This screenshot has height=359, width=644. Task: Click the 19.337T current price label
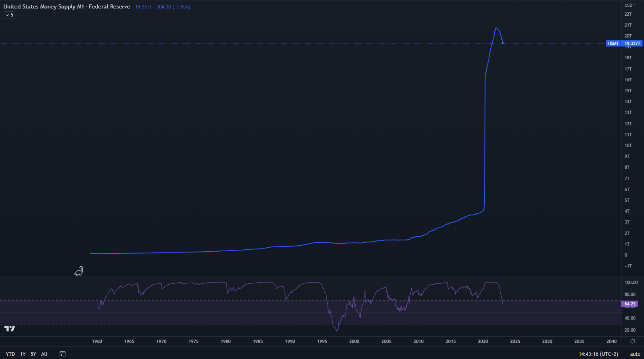(x=632, y=44)
